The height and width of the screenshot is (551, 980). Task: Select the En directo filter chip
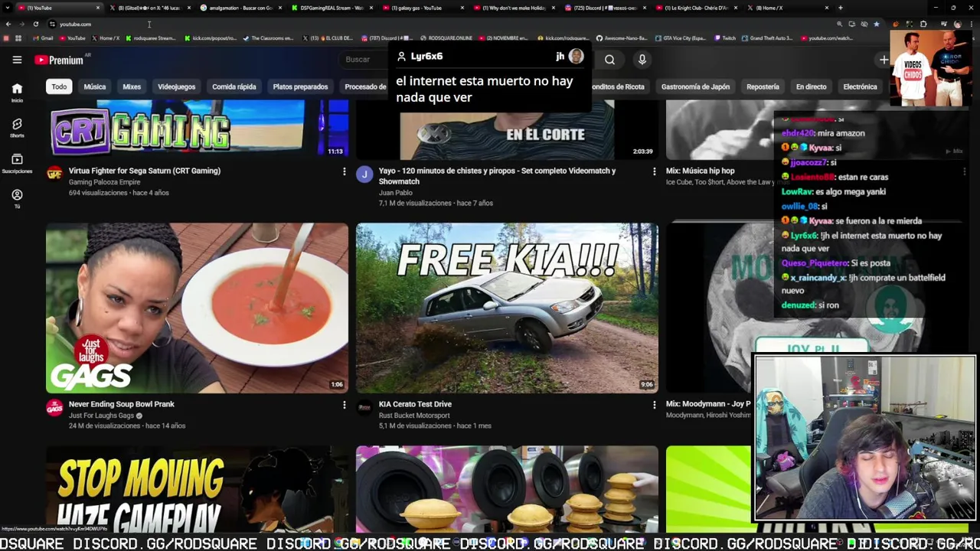tap(811, 86)
